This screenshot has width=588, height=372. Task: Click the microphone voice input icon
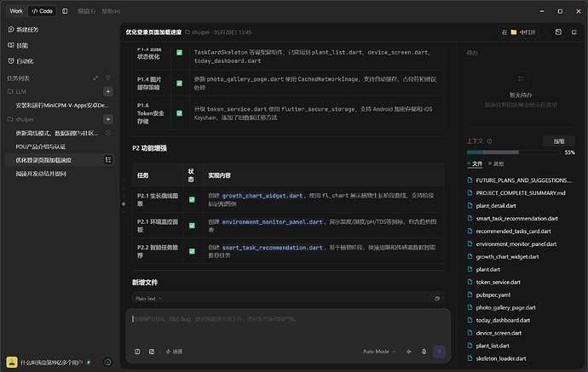coord(424,352)
